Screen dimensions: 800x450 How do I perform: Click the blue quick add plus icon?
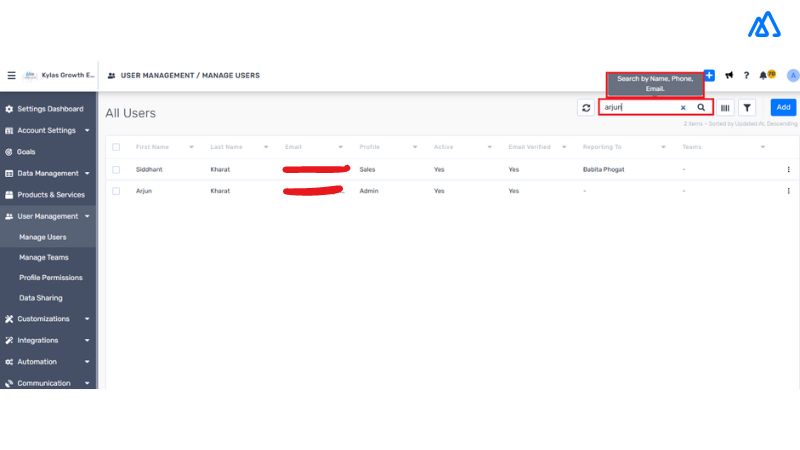tap(709, 76)
